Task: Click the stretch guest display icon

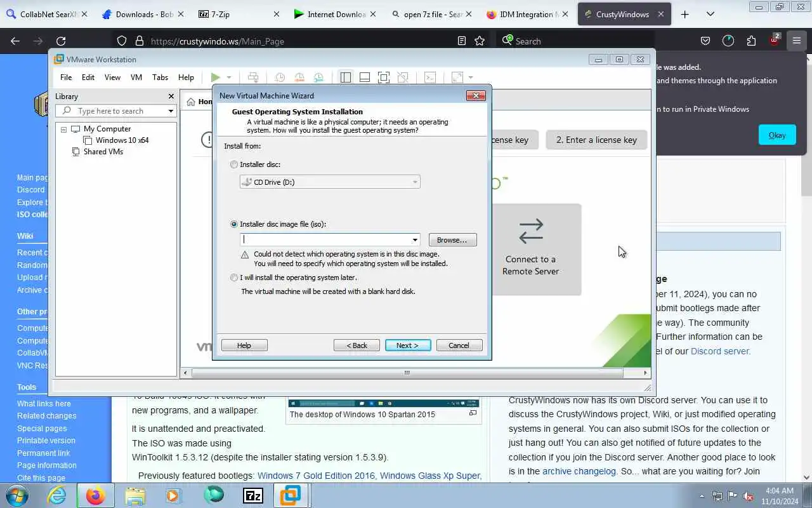Action: click(x=457, y=77)
